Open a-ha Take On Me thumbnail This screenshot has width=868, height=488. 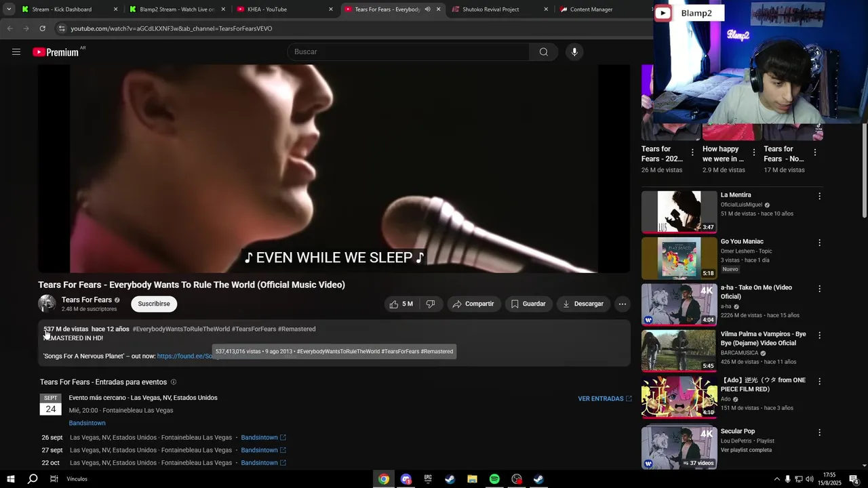pos(679,305)
